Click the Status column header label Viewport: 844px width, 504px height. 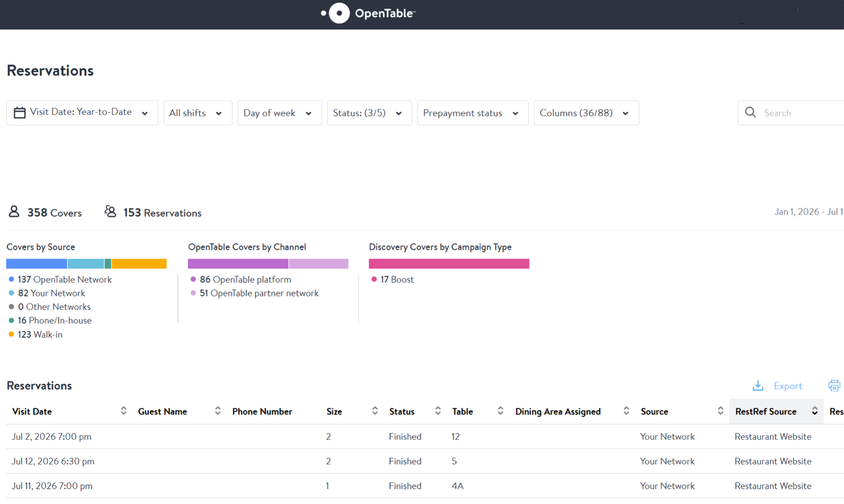[x=402, y=412]
